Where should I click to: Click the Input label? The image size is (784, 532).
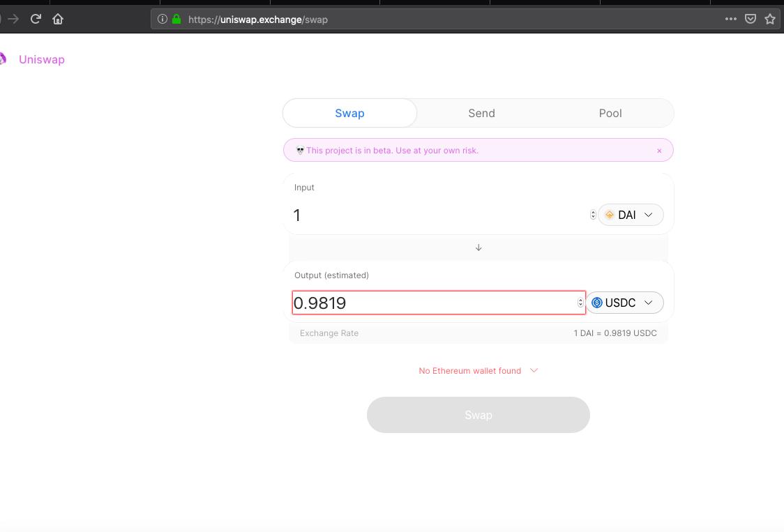pos(304,188)
